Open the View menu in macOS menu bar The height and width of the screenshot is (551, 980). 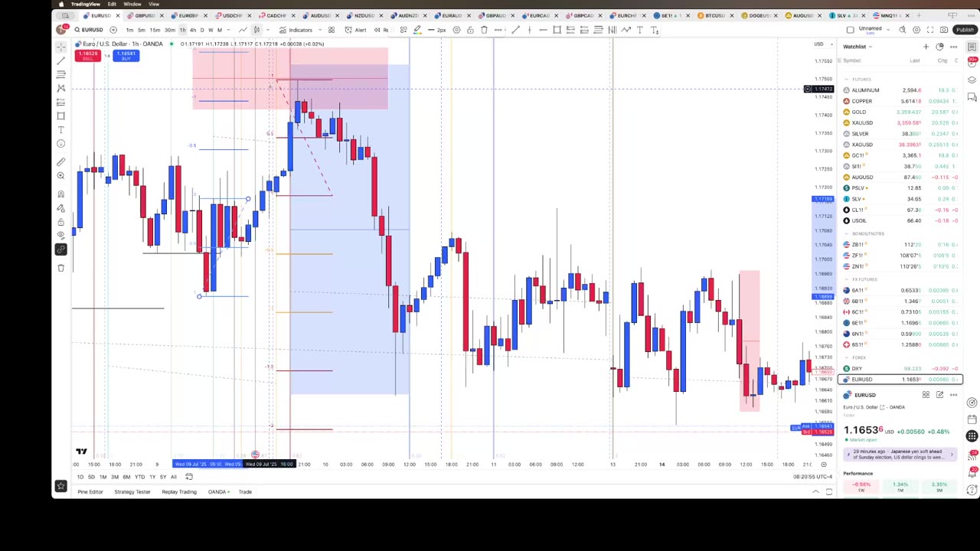153,4
